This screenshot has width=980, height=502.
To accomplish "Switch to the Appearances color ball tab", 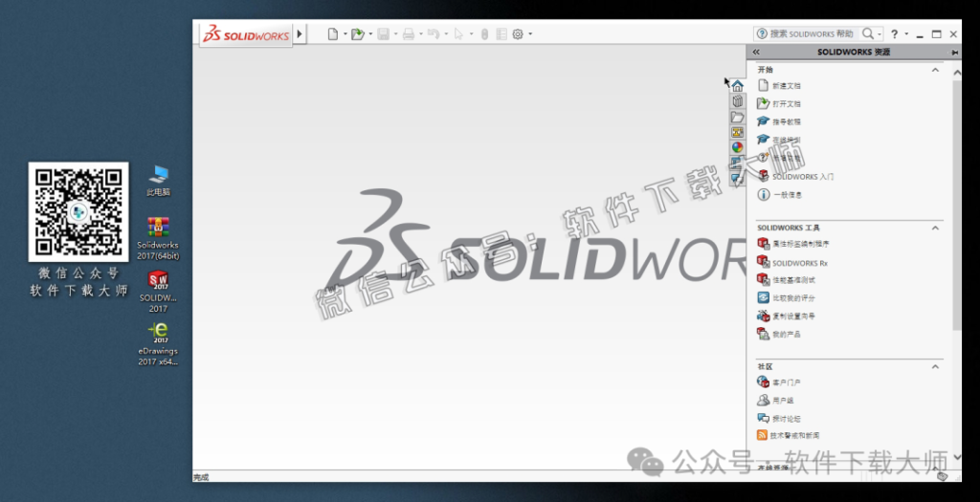I will tap(738, 147).
